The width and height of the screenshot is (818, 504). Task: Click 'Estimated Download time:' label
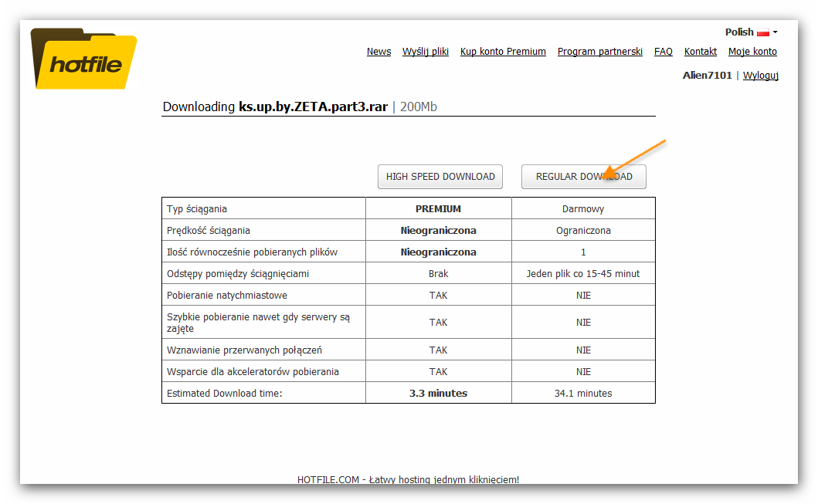224,394
